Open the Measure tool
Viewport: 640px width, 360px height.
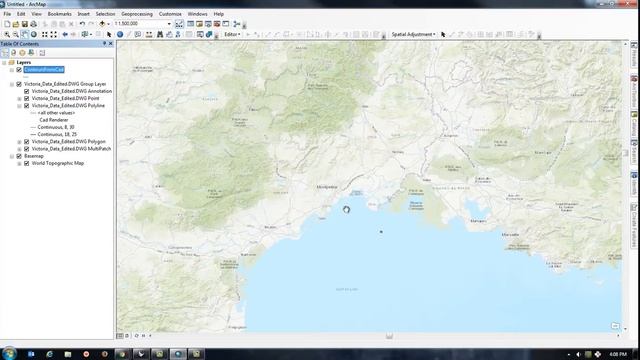click(x=149, y=35)
